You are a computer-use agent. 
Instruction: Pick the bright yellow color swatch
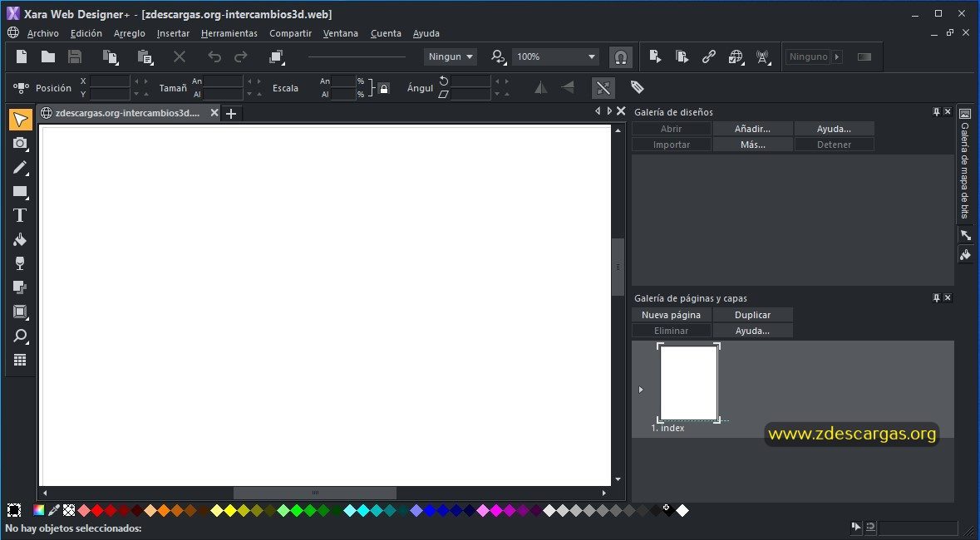(230, 511)
